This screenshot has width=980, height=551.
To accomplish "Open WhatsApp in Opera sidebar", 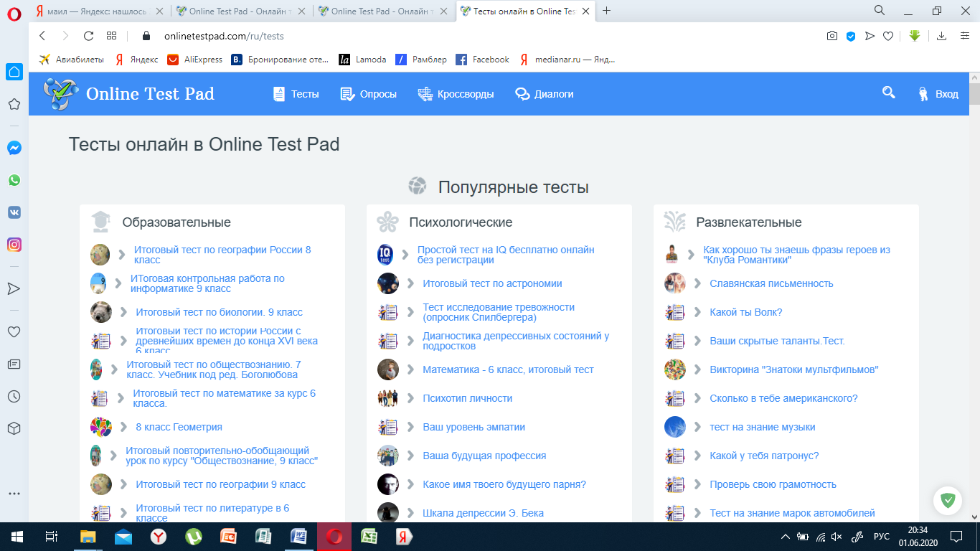I will point(14,180).
